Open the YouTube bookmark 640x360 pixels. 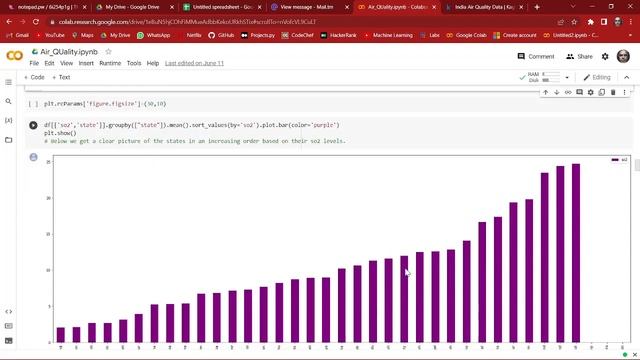coord(51,35)
